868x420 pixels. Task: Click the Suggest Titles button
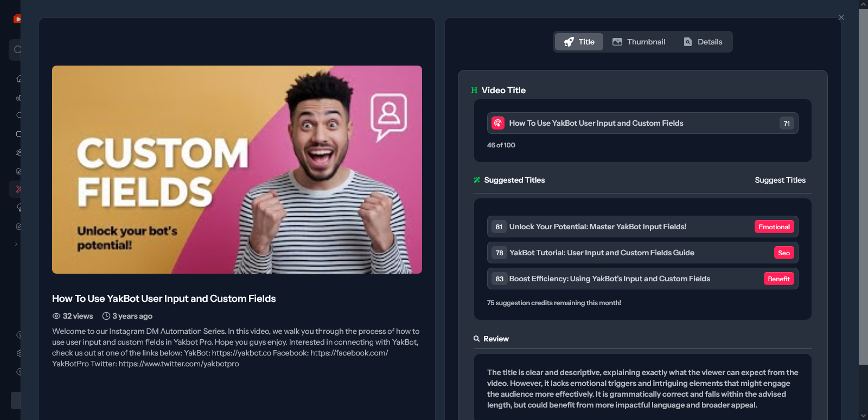coord(780,180)
